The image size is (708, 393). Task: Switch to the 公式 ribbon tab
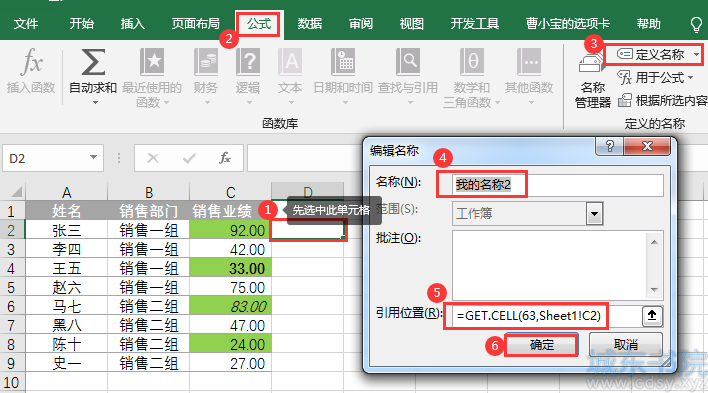[259, 23]
